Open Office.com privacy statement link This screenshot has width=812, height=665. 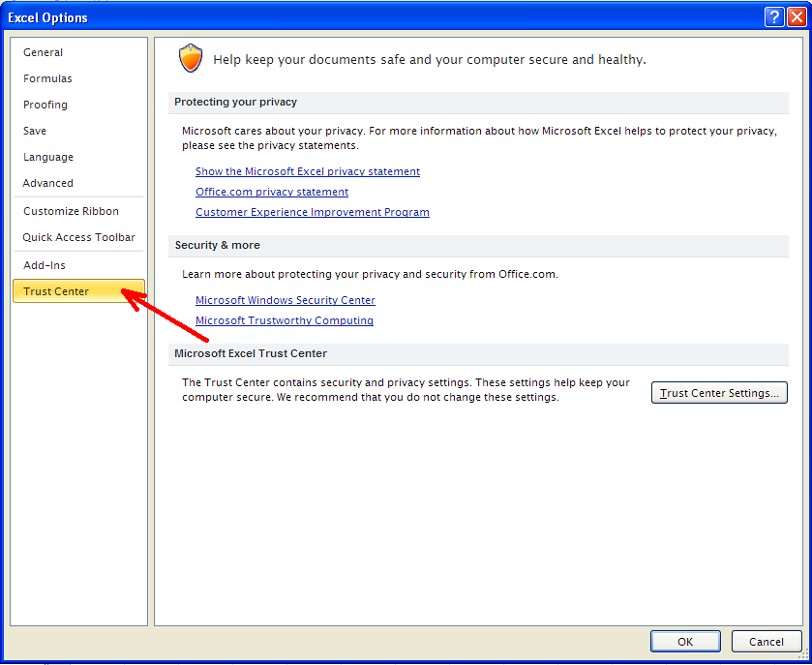272,192
